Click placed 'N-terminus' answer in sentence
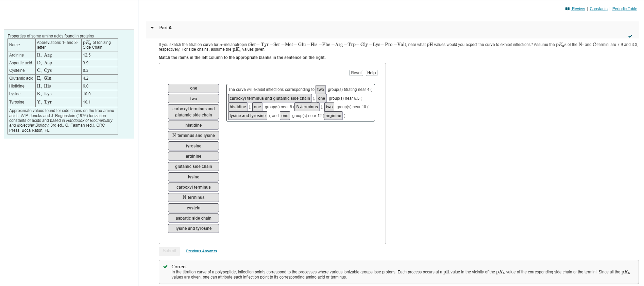Screen dimensions: 644x286 pyautogui.click(x=307, y=107)
